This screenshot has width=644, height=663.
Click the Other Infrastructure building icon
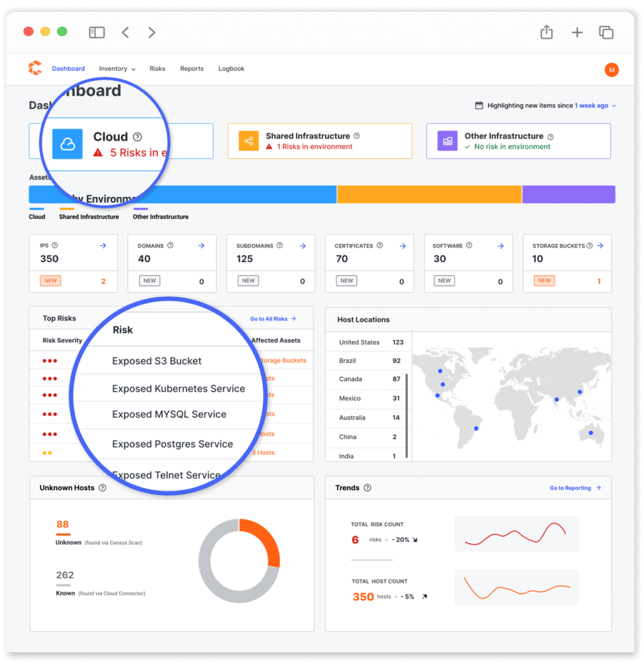pyautogui.click(x=447, y=141)
